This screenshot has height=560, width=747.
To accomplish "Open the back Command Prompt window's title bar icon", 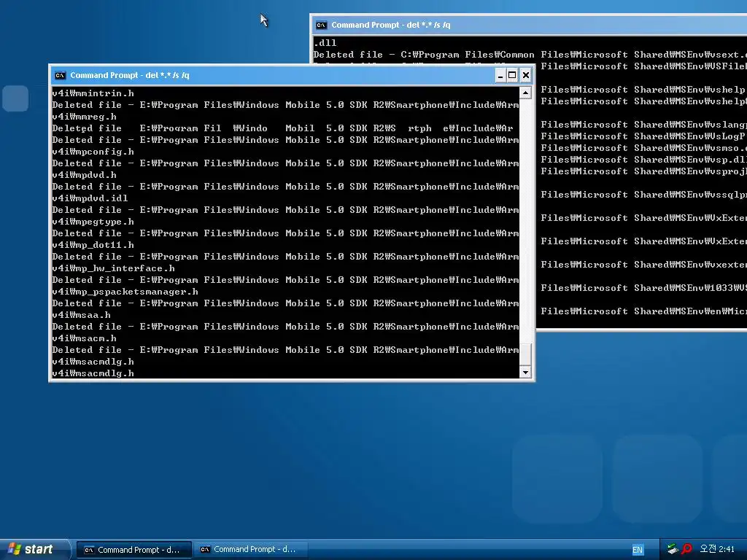I will tap(322, 25).
